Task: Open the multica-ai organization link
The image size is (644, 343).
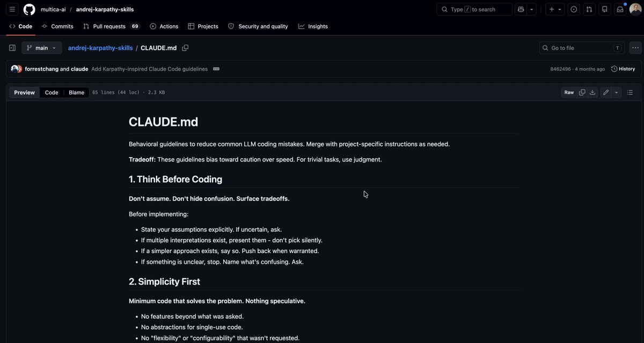Action: click(53, 9)
